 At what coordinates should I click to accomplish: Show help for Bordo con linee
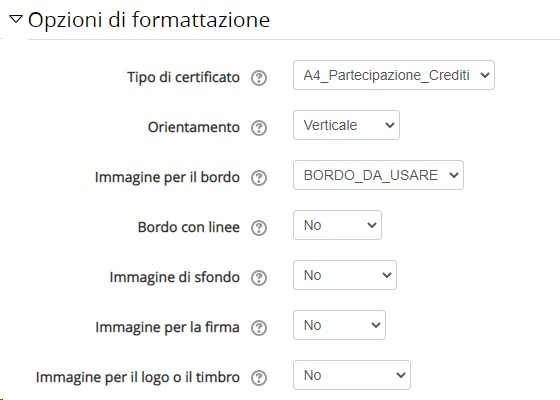tap(259, 228)
